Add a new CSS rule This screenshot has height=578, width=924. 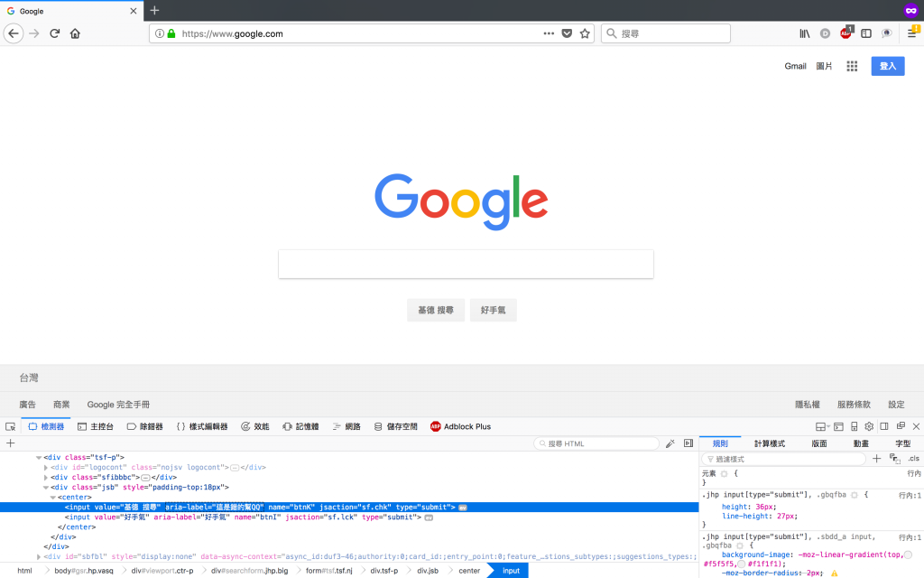point(877,458)
